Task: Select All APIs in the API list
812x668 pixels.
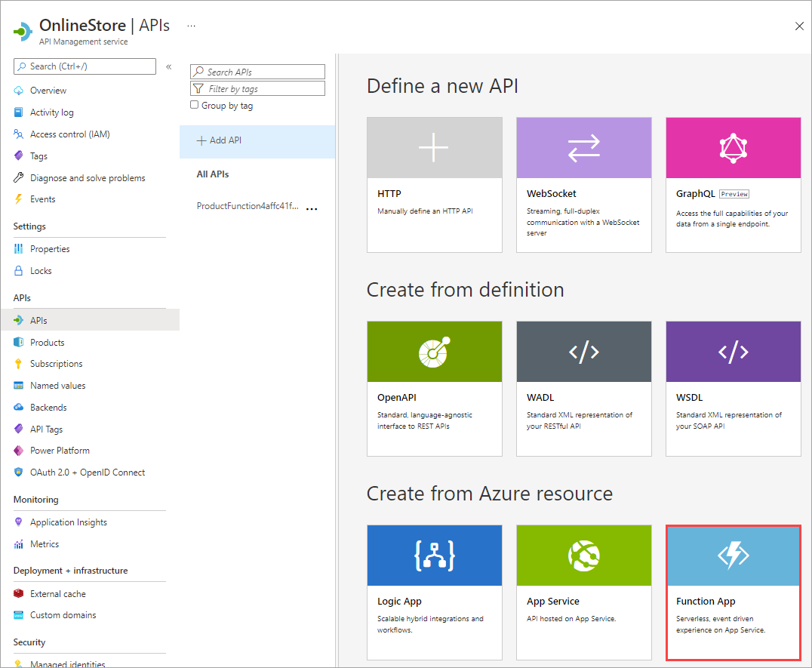Action: click(x=214, y=174)
